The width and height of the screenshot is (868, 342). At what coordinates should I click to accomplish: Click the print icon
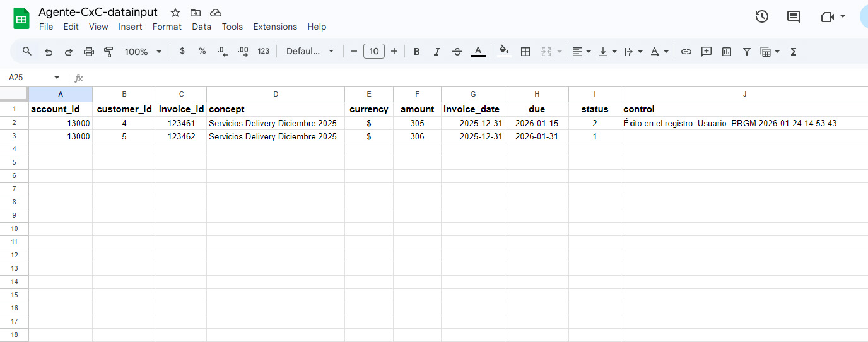(x=89, y=52)
